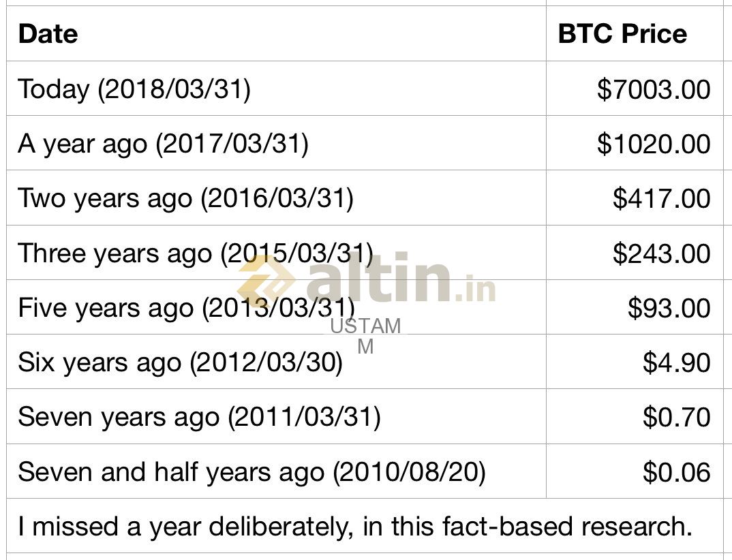732x560 pixels.
Task: Select the $4.90 price cell
Action: click(x=635, y=362)
